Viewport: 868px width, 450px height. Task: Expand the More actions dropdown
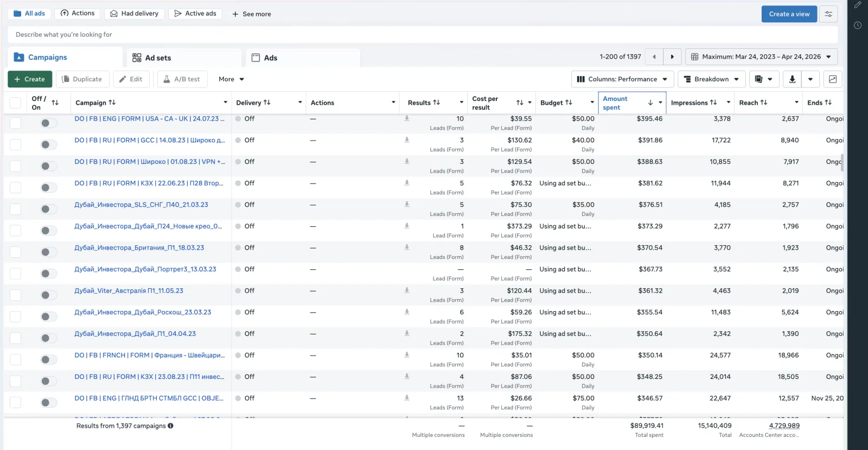[231, 79]
